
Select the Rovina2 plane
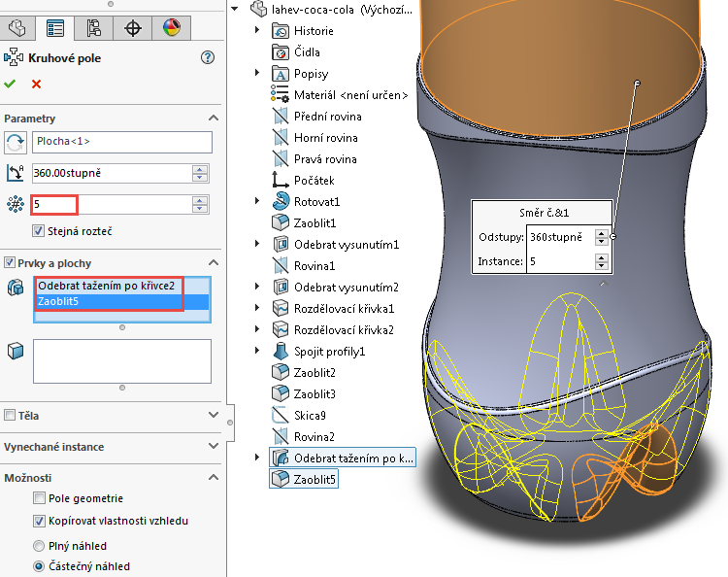click(314, 437)
